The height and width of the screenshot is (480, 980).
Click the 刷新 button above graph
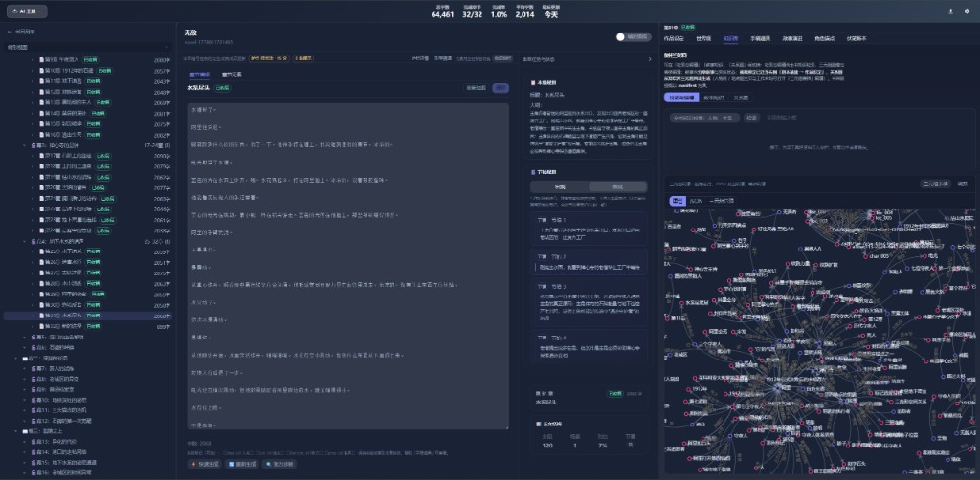[963, 185]
